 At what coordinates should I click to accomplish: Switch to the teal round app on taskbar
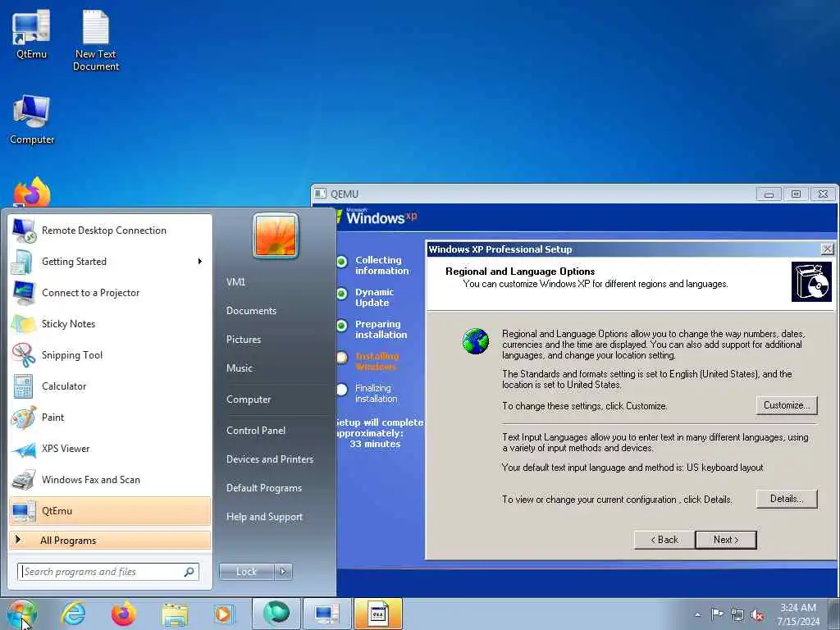(x=276, y=614)
